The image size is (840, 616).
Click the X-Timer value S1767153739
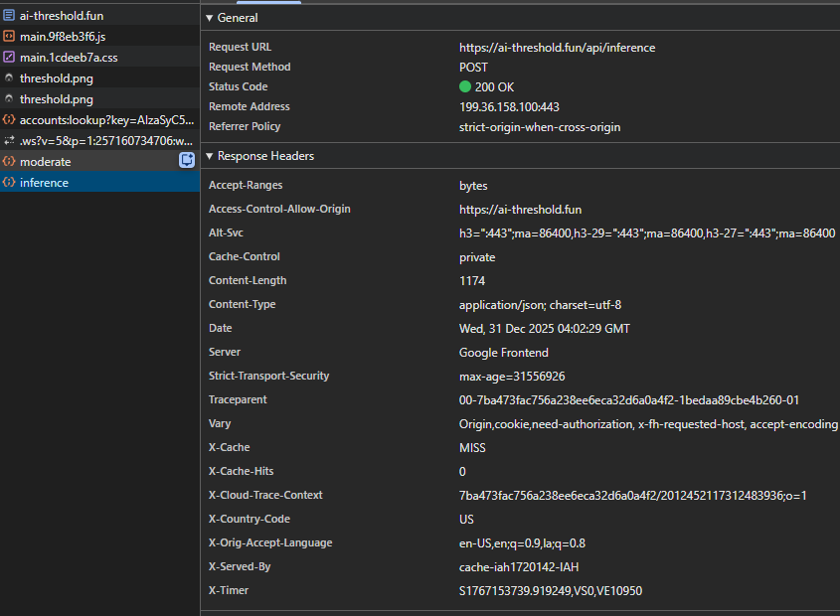pos(551,591)
